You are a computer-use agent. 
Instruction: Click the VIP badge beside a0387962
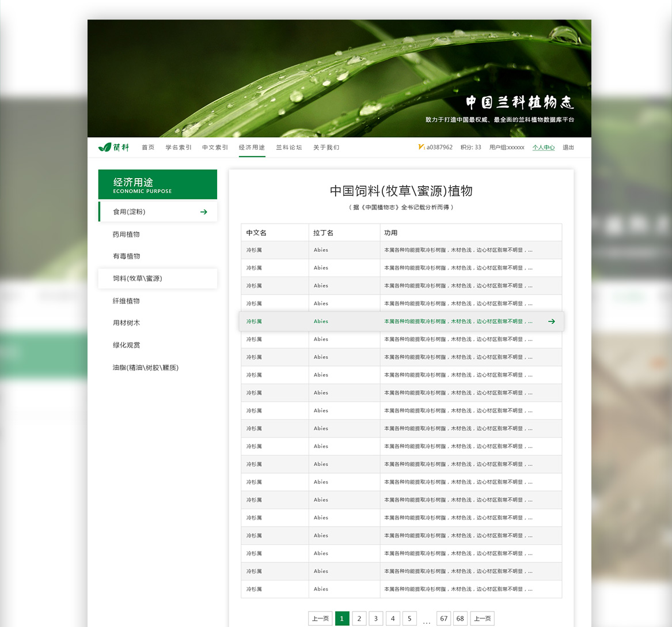(421, 148)
